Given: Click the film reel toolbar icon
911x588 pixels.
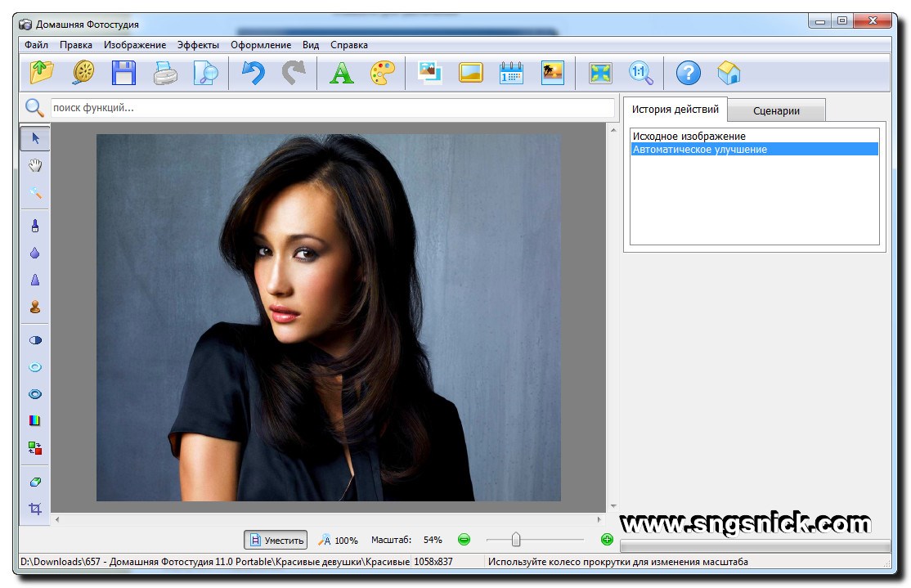Looking at the screenshot, I should tap(83, 74).
